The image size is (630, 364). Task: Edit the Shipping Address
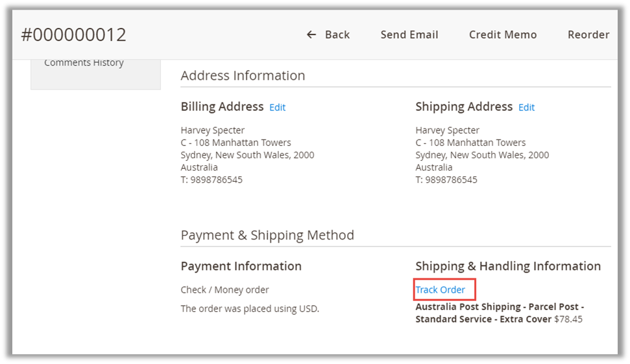(x=526, y=108)
